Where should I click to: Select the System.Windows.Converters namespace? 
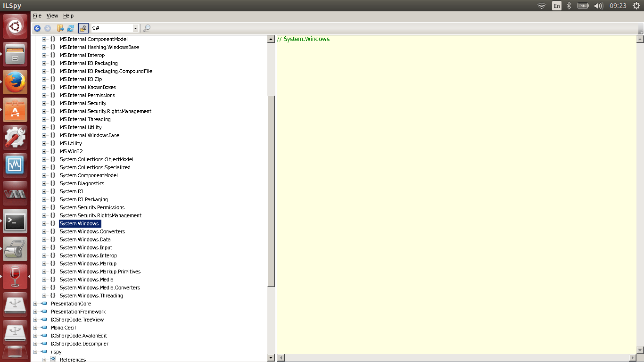(x=92, y=231)
